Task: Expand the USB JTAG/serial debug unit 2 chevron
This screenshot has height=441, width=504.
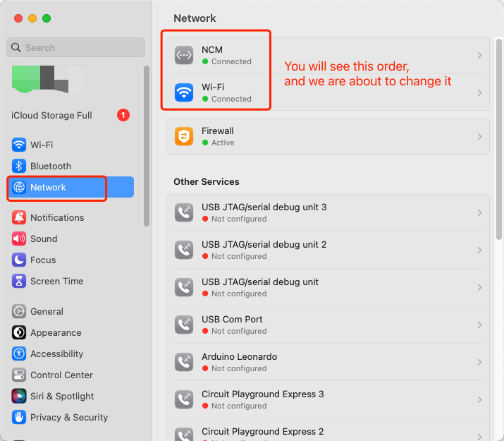Action: point(479,250)
